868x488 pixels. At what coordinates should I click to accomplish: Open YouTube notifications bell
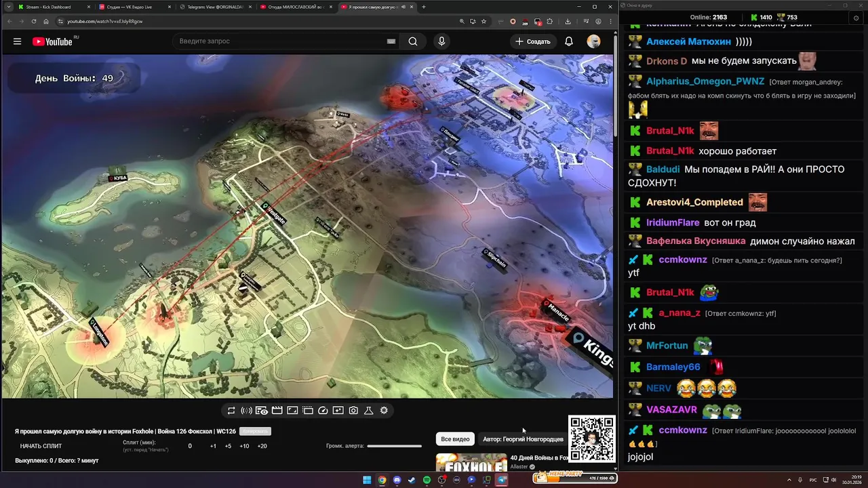569,41
